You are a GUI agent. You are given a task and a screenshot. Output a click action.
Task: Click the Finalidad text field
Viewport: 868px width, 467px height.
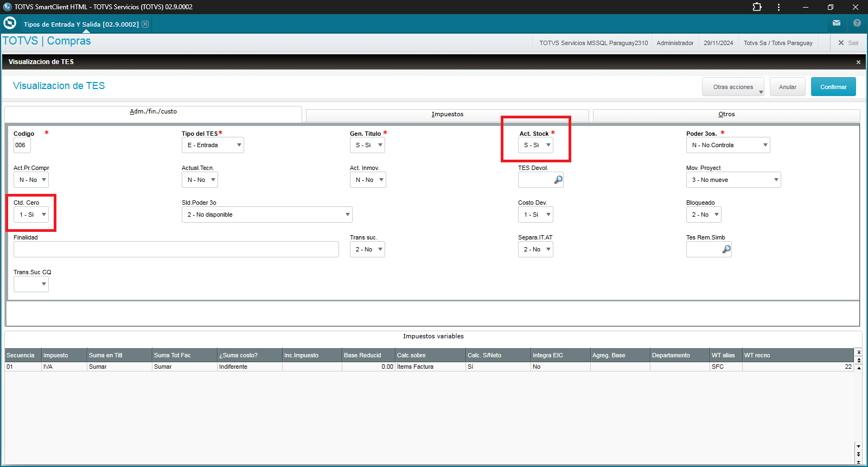tap(176, 249)
